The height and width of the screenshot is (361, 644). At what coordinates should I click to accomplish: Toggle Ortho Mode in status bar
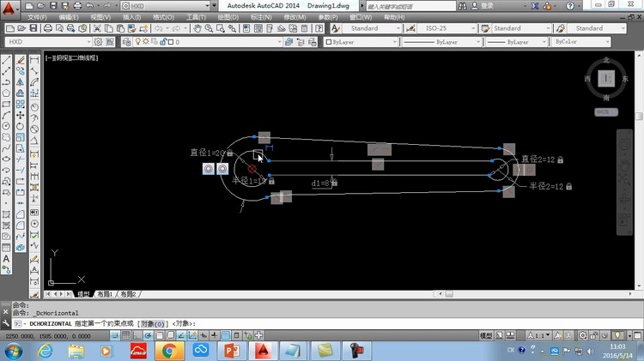point(137,335)
